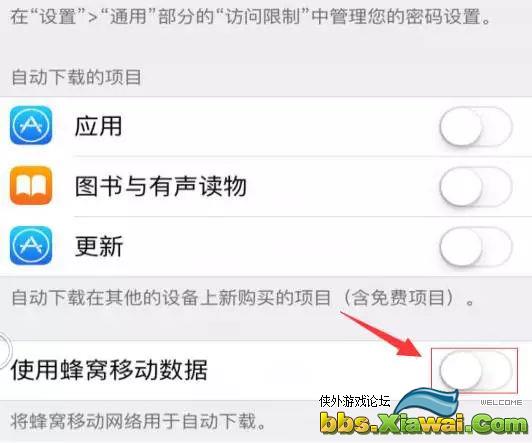Select the 更新 row label
Viewport: 532px width, 443px height.
point(99,246)
